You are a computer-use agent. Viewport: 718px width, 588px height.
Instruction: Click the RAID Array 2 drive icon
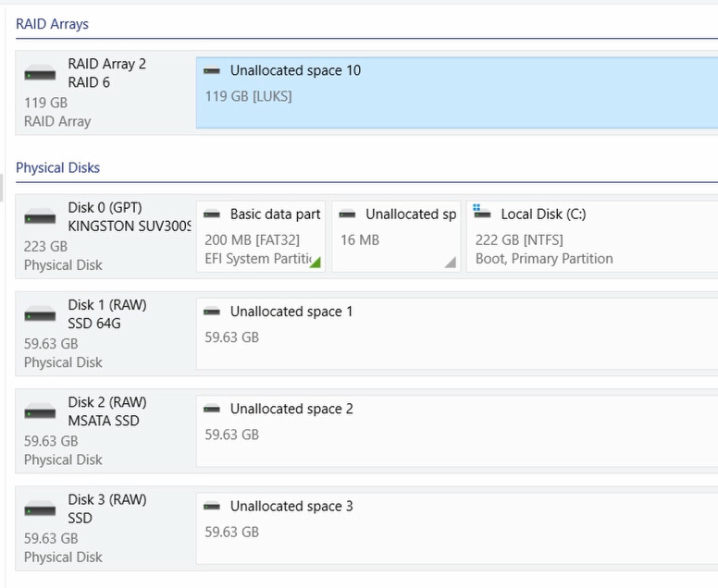click(x=40, y=73)
